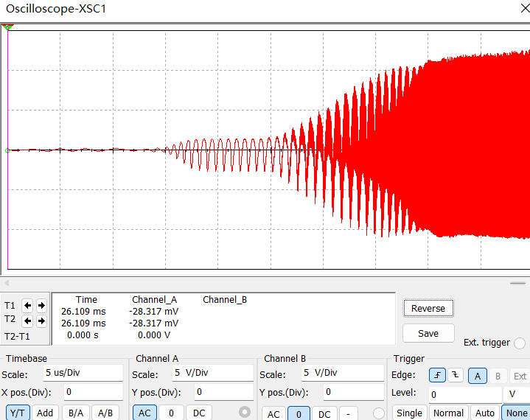
Task: Set Channel A coupling to DC
Action: [x=199, y=413]
